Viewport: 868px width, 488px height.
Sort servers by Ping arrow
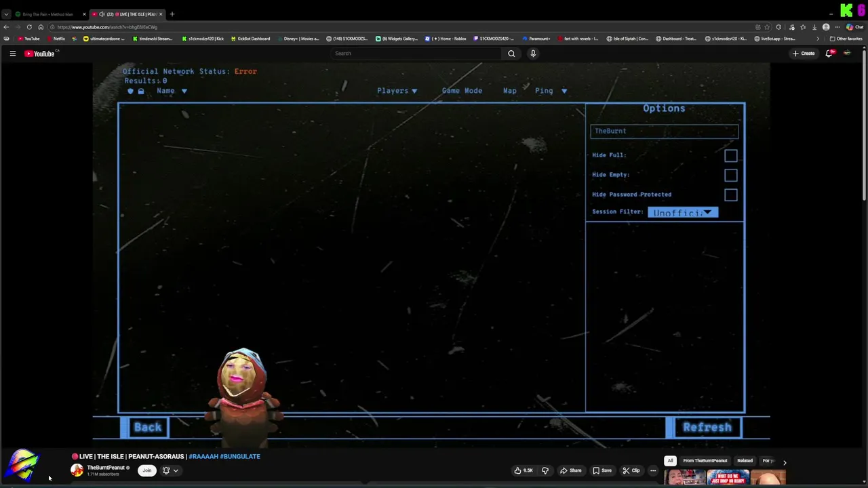(564, 91)
